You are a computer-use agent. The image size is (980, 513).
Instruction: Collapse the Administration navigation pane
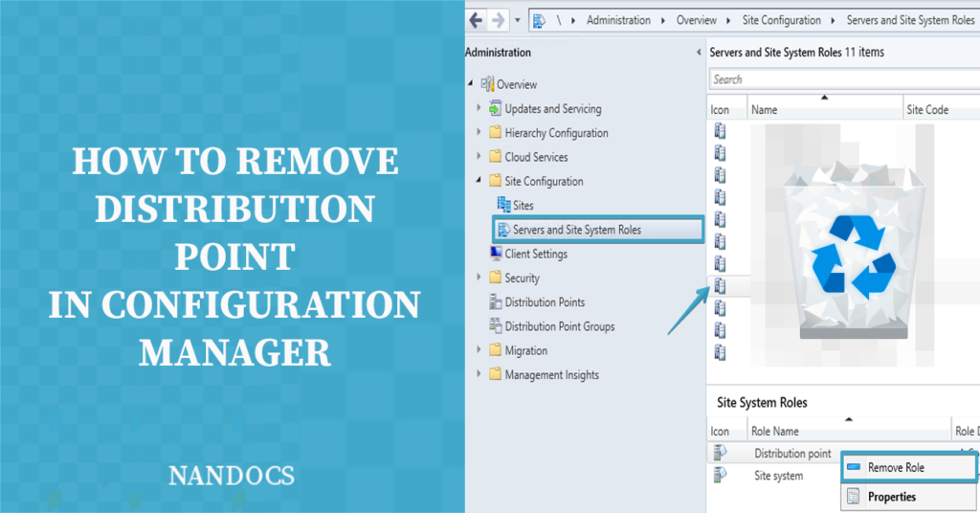(699, 53)
